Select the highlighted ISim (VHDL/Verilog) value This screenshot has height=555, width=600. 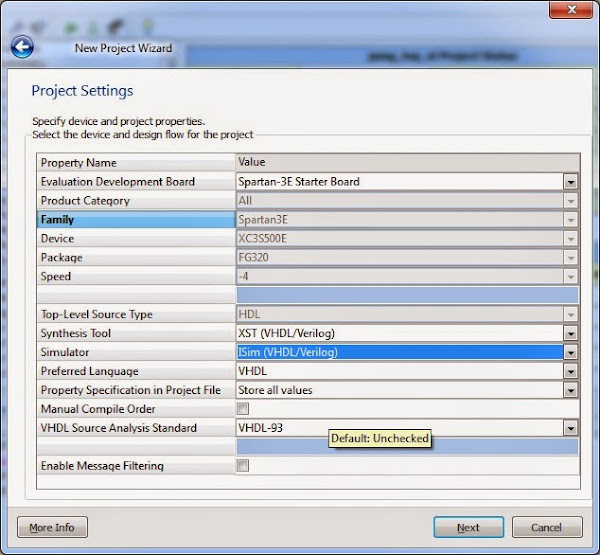pos(399,352)
